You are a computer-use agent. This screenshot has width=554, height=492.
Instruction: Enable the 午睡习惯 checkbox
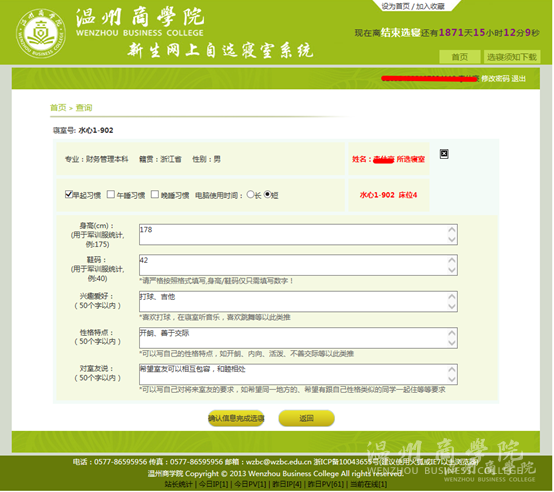111,194
